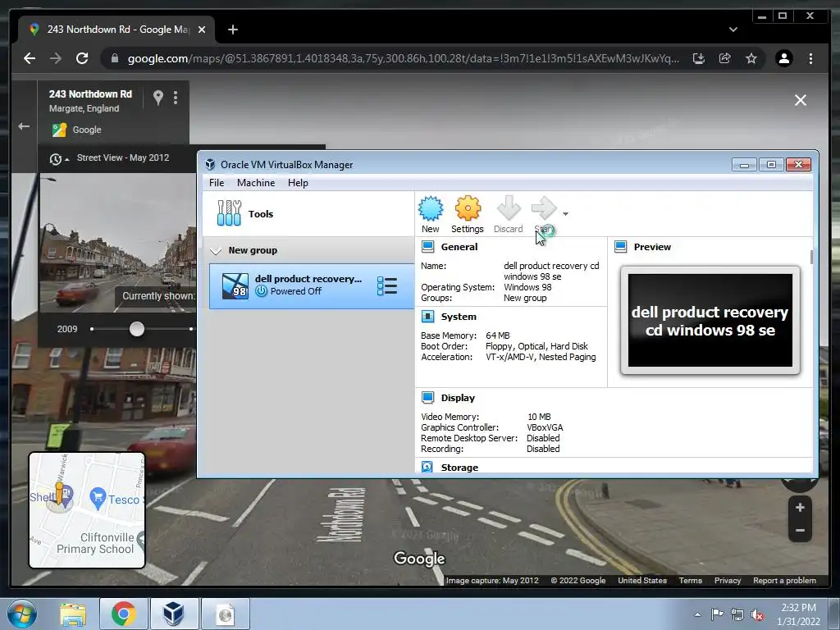Screen dimensions: 840x630
Task: Close Street View with X button
Action: [x=801, y=100]
